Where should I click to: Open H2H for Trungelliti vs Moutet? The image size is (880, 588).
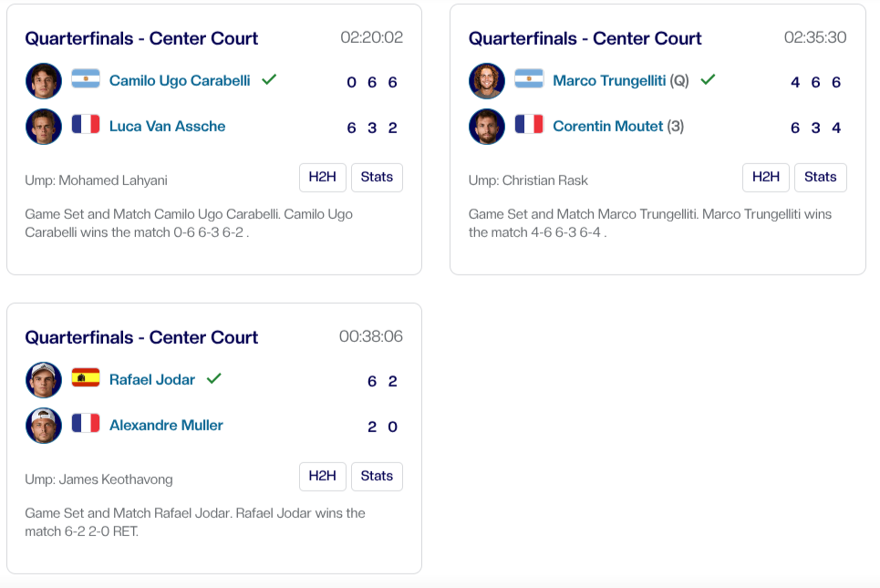pos(766,178)
